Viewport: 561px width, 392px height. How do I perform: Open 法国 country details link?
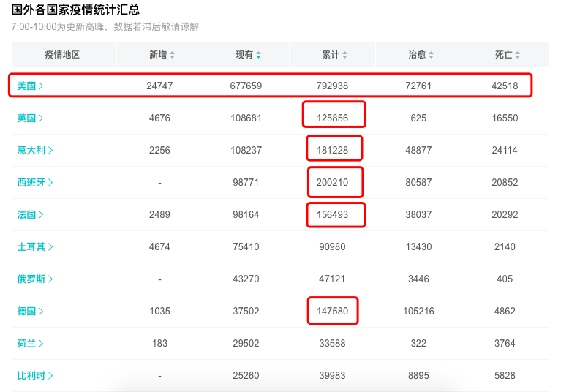click(x=31, y=214)
